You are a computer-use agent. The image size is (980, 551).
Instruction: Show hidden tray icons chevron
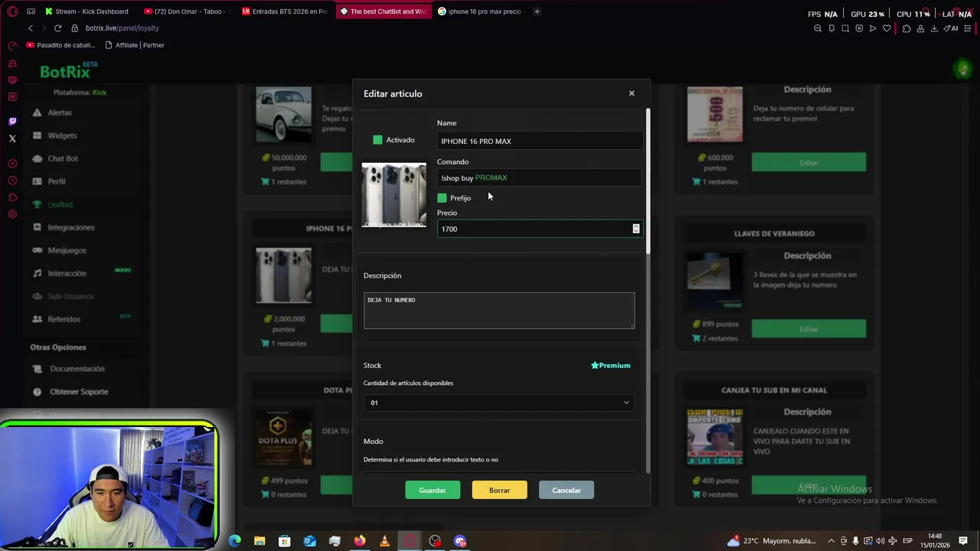831,541
